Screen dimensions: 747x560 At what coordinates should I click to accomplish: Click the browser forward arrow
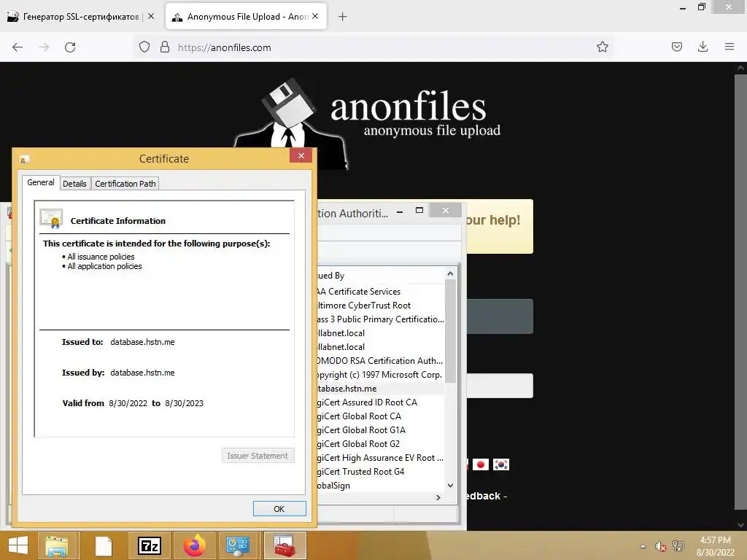coord(44,47)
